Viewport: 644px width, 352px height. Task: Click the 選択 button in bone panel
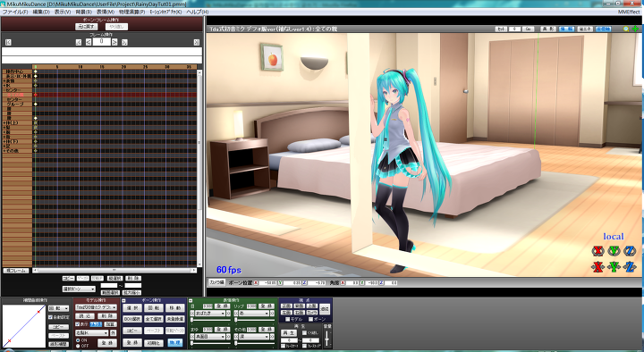(x=132, y=307)
